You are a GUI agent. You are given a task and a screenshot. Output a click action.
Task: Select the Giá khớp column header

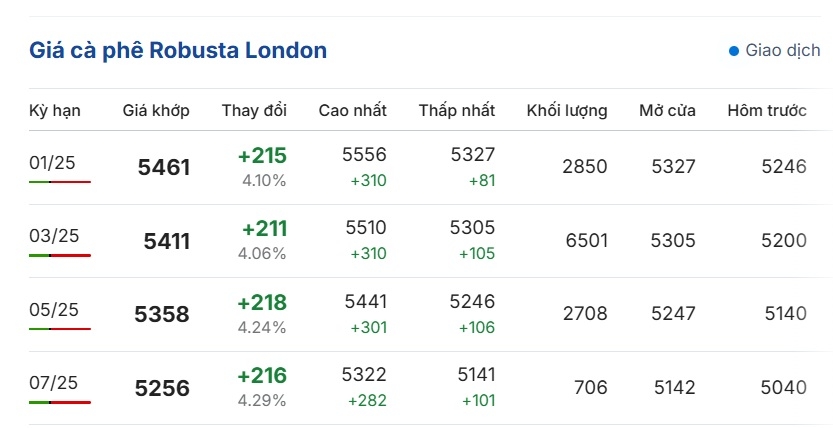[156, 110]
